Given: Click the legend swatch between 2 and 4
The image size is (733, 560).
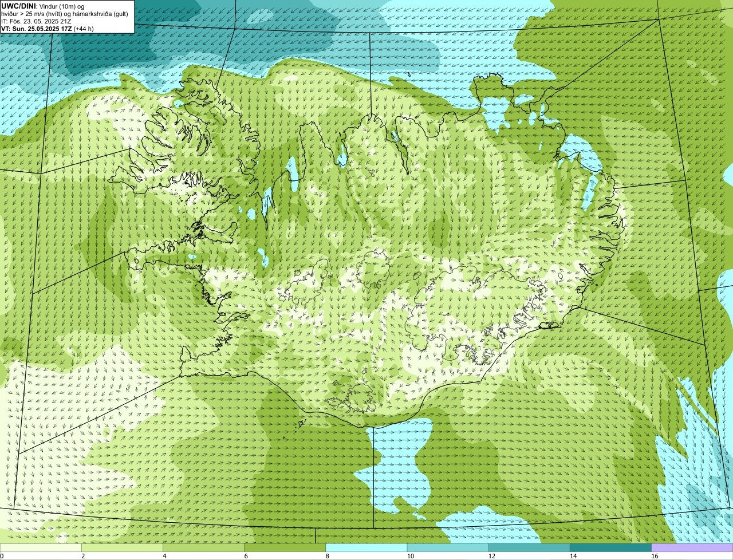Looking at the screenshot, I should coord(122,548).
